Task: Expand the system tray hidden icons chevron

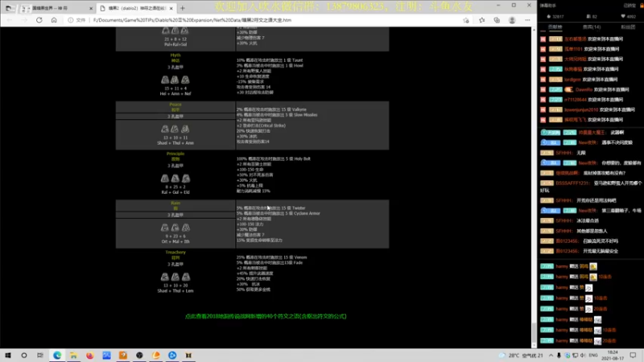Action: [x=551, y=356]
